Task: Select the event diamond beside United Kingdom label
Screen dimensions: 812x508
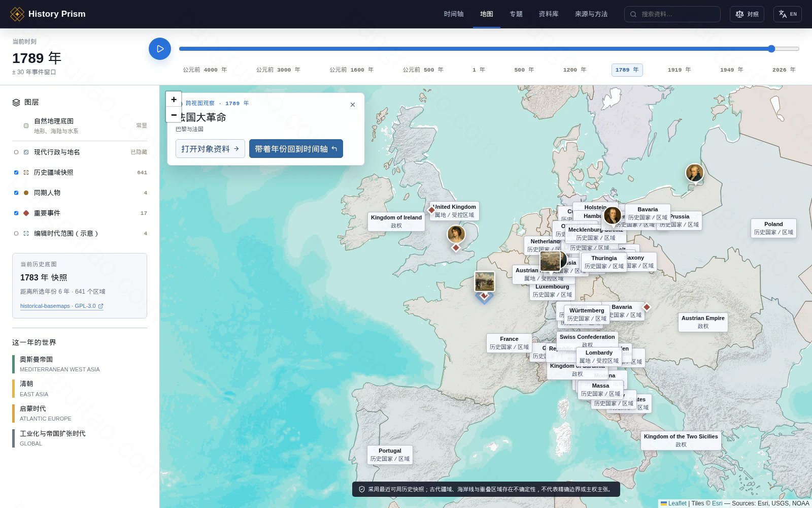Action: (x=431, y=210)
